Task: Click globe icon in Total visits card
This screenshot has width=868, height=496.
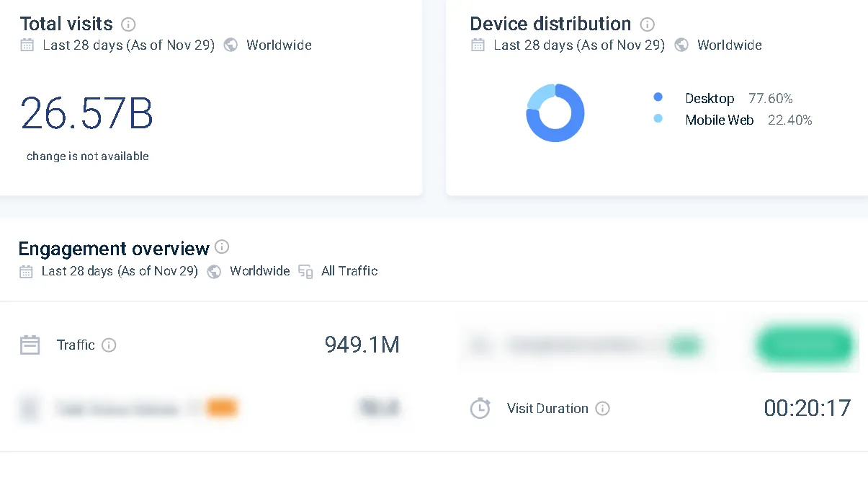Action: [231, 45]
